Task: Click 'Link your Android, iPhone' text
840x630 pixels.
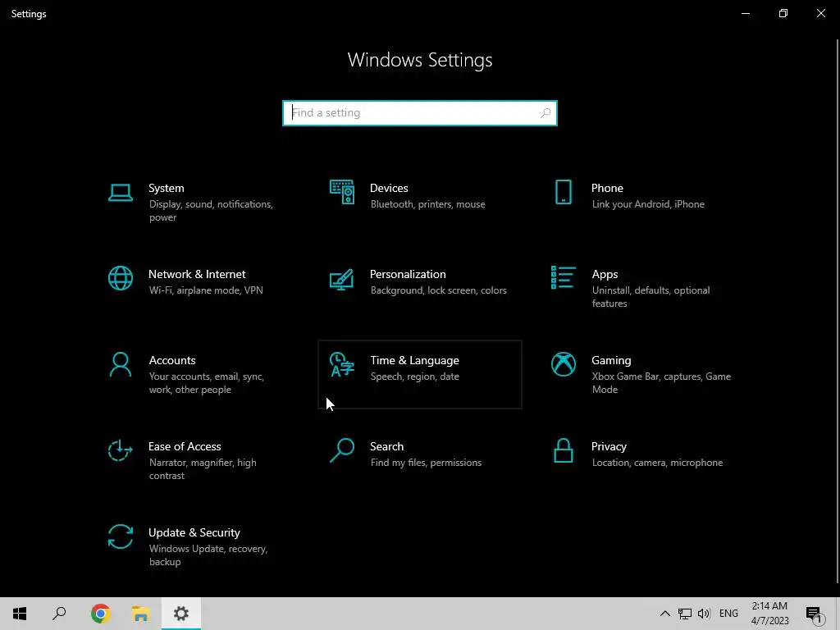Action: (x=648, y=204)
